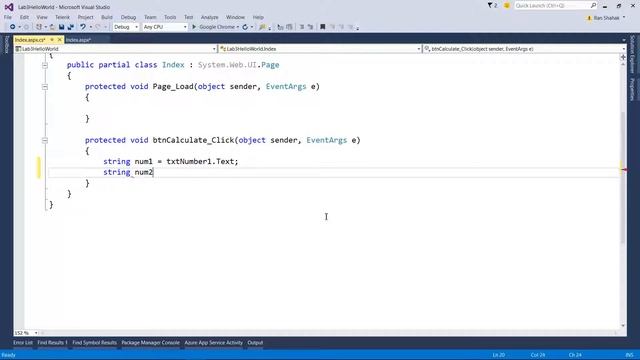This screenshot has height=360, width=640.
Task: Open the Tools menu
Action: click(170, 17)
